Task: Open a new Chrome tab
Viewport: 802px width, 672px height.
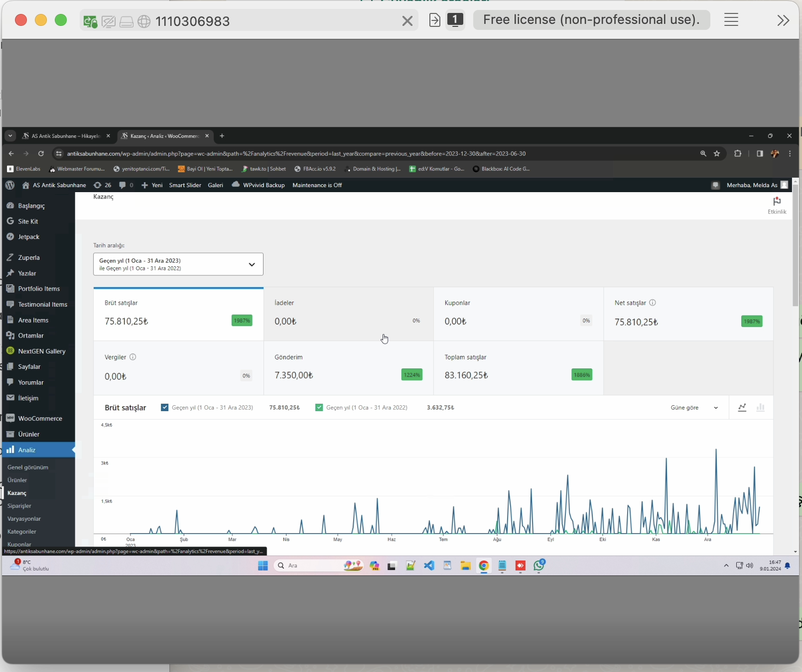Action: pyautogui.click(x=222, y=136)
